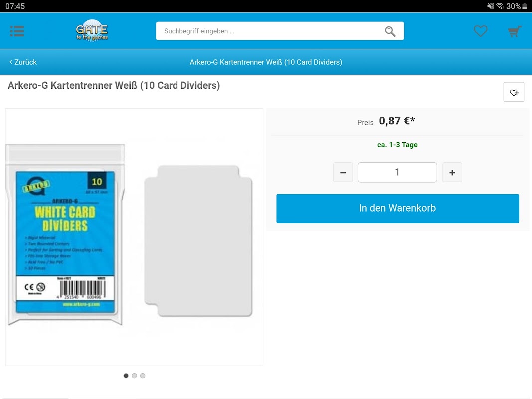The height and width of the screenshot is (399, 532).
Task: Open the Gate to the Games logo
Action: pyautogui.click(x=92, y=30)
